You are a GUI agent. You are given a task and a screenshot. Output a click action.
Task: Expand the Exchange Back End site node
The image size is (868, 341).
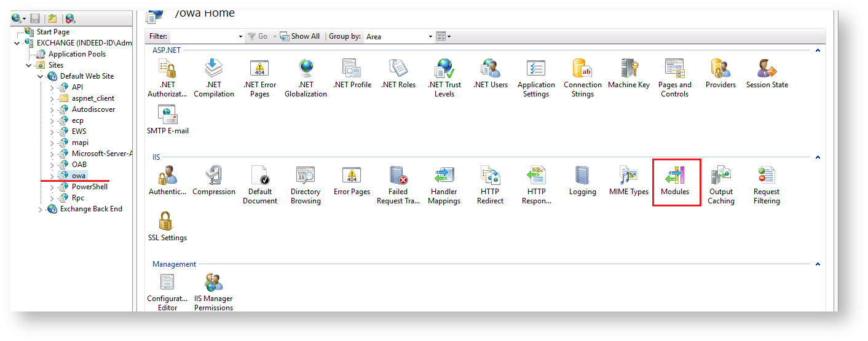point(41,210)
